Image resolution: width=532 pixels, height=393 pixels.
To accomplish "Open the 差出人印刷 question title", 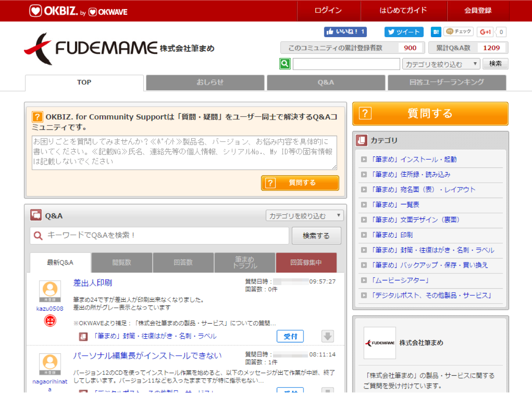I will (x=93, y=283).
